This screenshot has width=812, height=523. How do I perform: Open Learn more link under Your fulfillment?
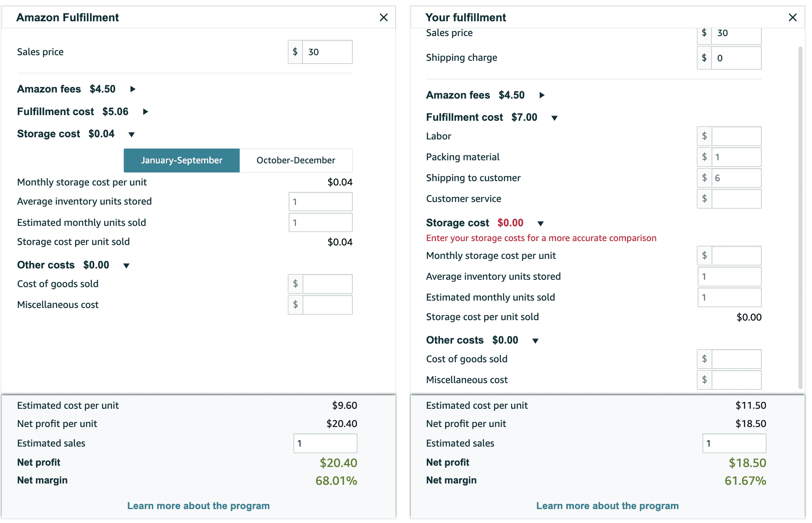point(607,506)
